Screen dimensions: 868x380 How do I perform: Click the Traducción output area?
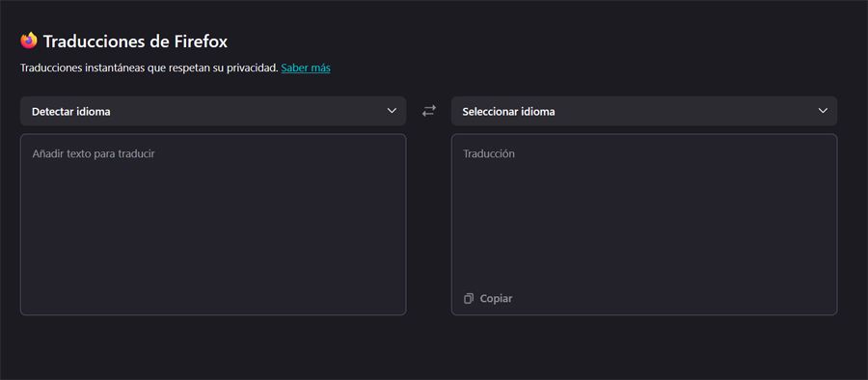(644, 225)
